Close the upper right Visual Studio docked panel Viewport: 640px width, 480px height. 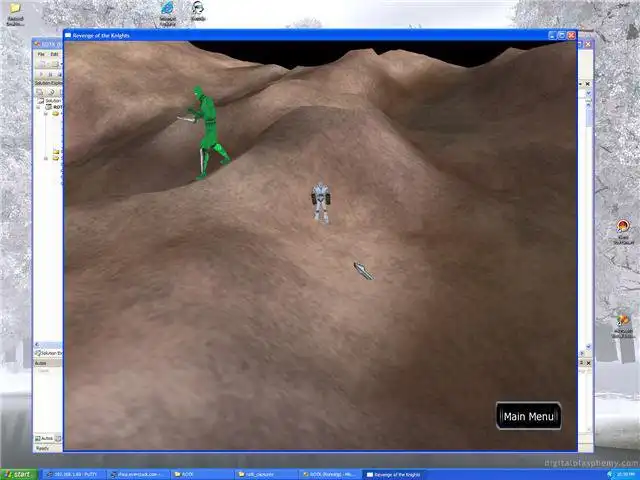(588, 84)
